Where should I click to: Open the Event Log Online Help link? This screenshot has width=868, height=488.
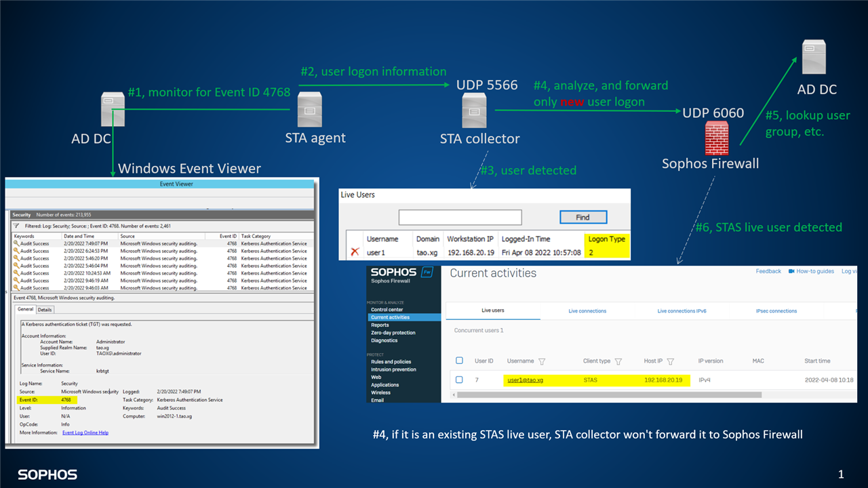click(x=85, y=432)
